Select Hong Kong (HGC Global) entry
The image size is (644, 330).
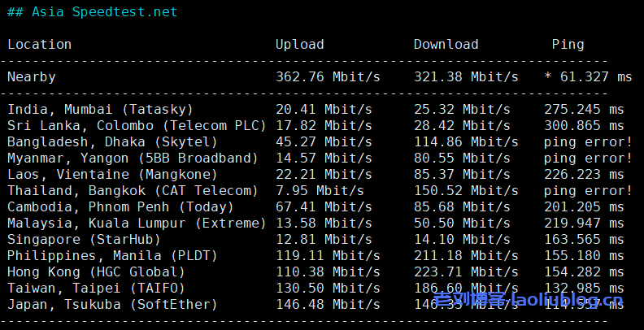click(x=96, y=272)
